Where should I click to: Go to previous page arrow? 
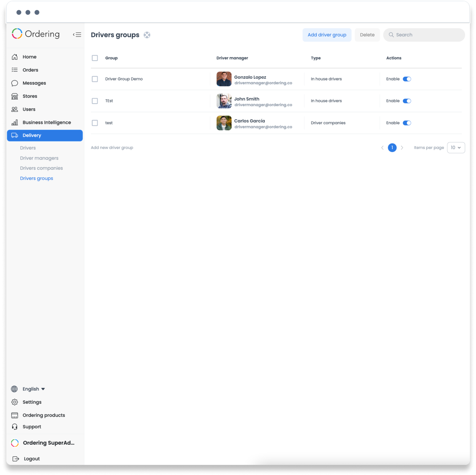point(382,148)
